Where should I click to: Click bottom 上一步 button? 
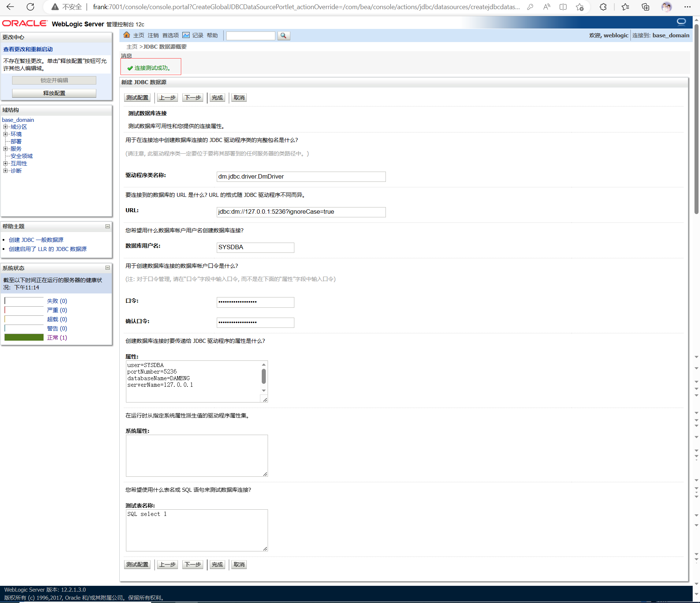168,565
